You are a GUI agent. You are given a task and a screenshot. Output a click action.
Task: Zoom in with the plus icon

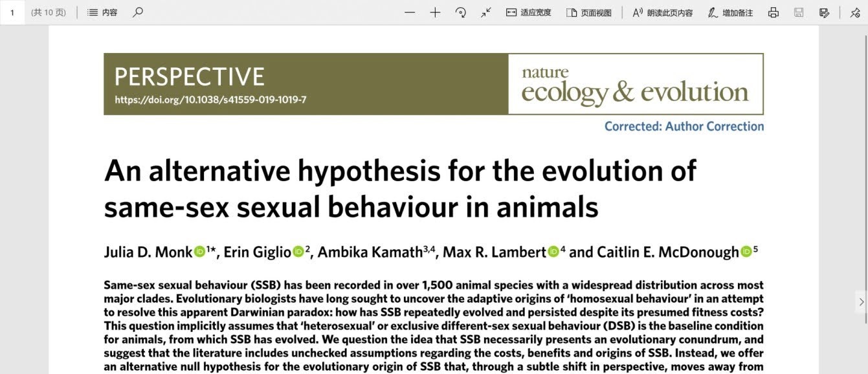[435, 12]
